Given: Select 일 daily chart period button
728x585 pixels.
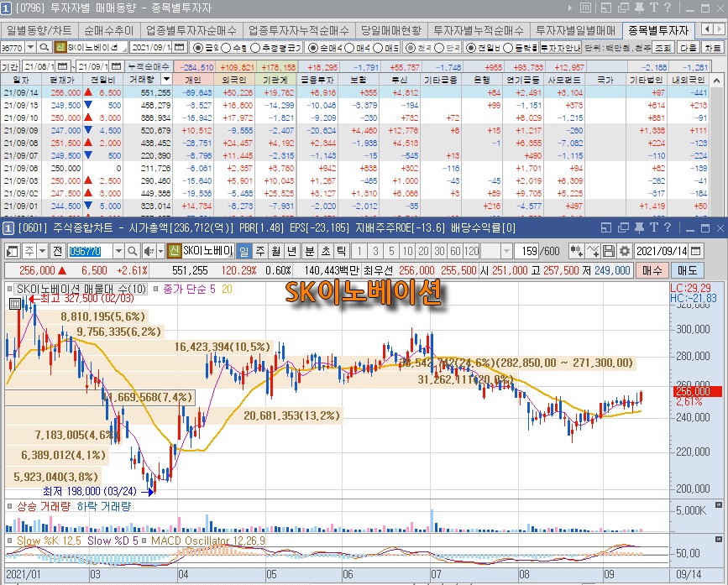Looking at the screenshot, I should [244, 252].
